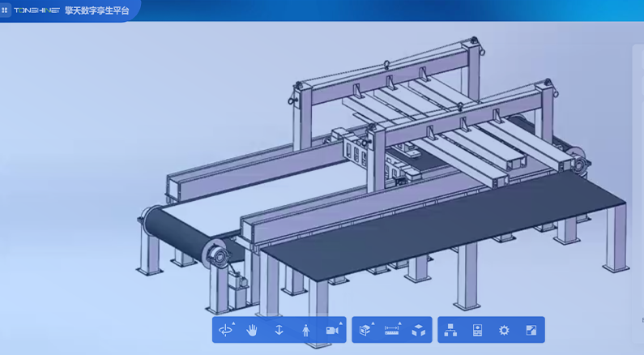The width and height of the screenshot is (644, 355).
Task: Click the 擎天数字孪生平台 title
Action: click(96, 11)
